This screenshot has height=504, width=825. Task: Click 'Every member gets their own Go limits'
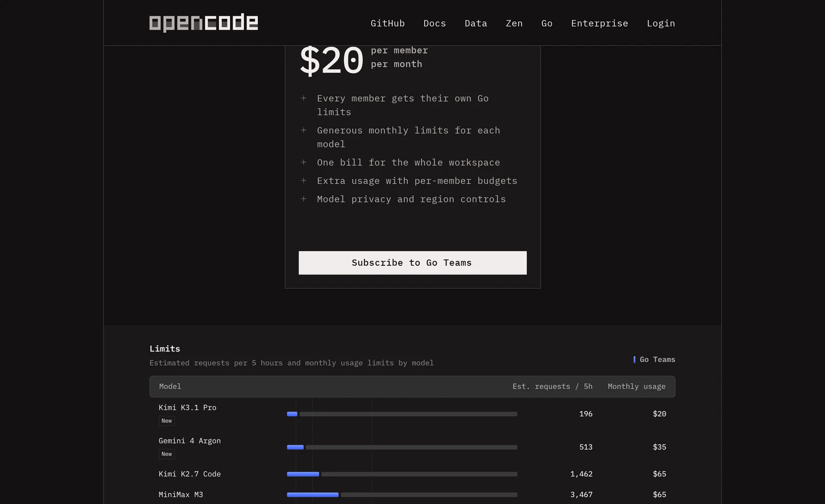[403, 105]
